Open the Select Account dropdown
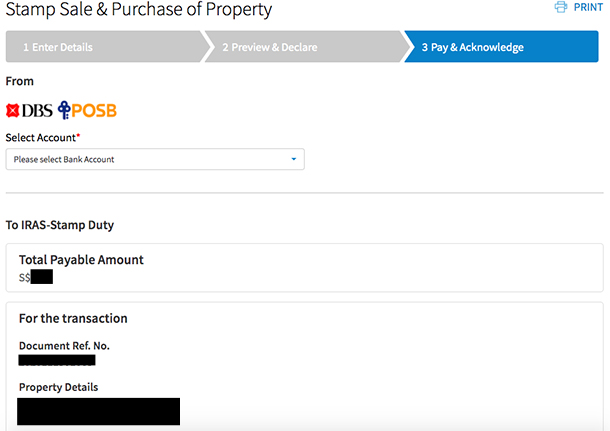Screen dimensions: 610x431 tap(155, 159)
